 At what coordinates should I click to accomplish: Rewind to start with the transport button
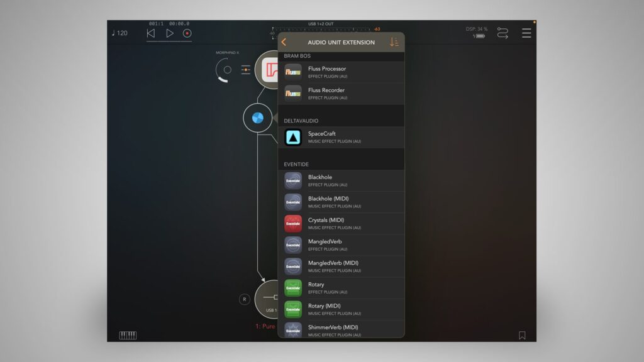(151, 33)
